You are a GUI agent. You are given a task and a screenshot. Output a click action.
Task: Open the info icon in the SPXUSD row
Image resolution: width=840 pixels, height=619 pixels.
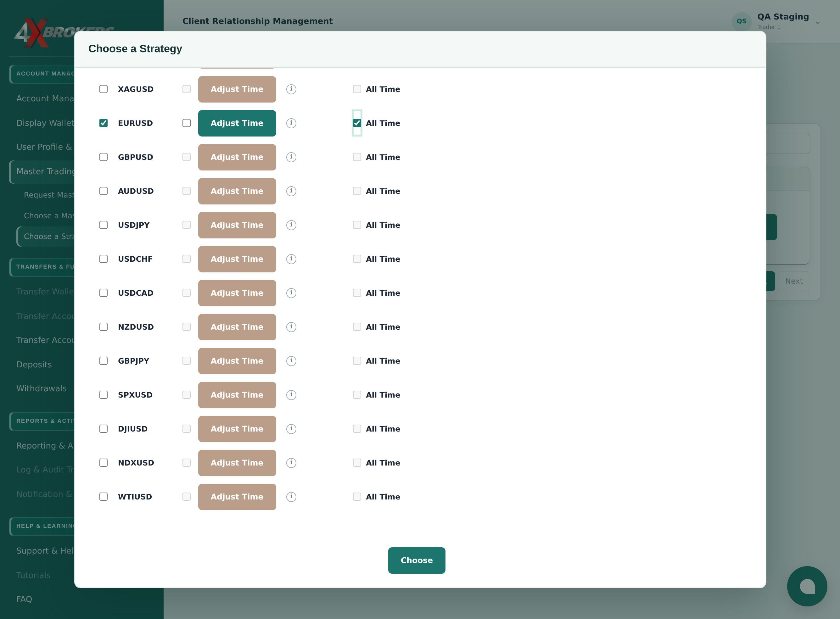point(291,395)
